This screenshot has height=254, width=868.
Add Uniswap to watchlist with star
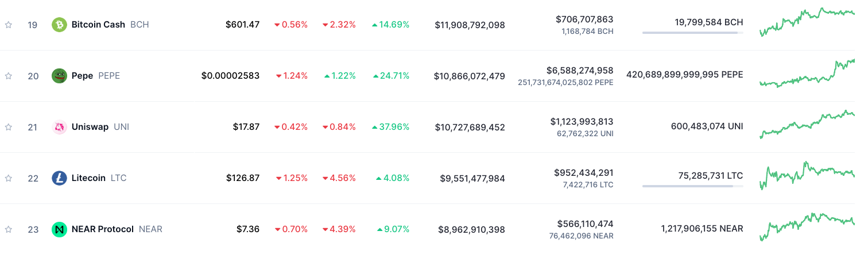click(x=9, y=127)
